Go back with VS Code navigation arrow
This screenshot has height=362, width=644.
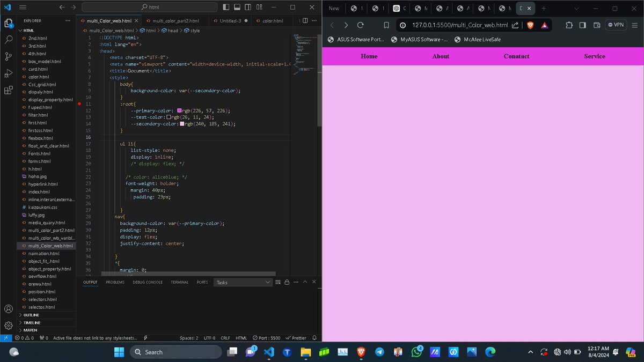coord(62,8)
